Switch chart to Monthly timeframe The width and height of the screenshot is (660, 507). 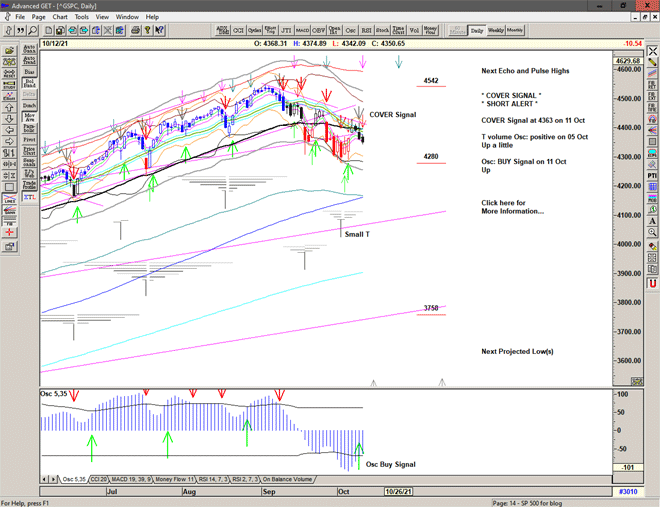(515, 31)
